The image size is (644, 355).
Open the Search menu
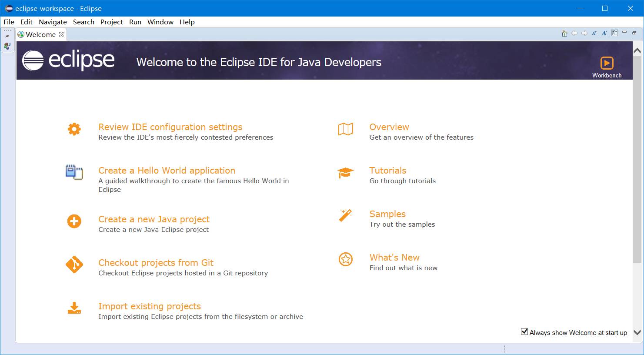[83, 22]
